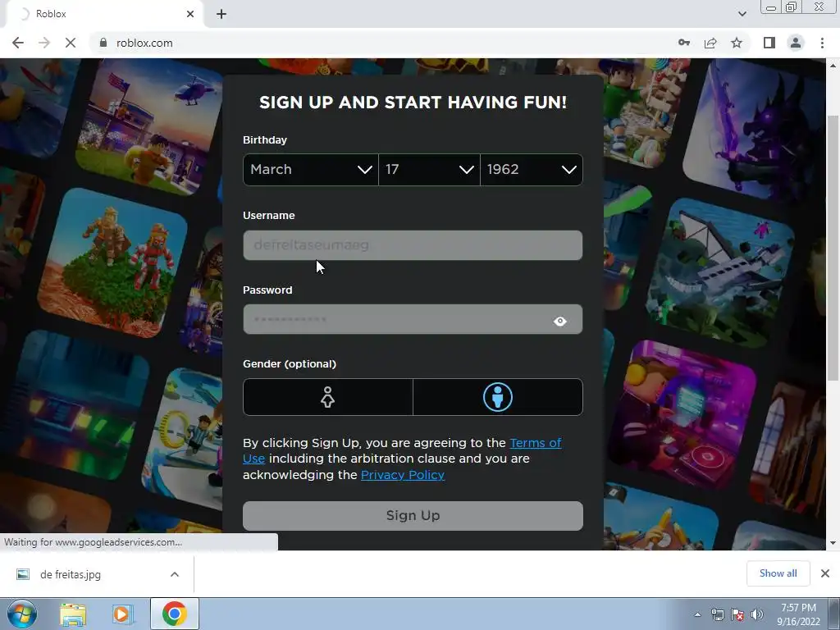840x630 pixels.
Task: Share this page icon in address bar
Action: coord(710,43)
